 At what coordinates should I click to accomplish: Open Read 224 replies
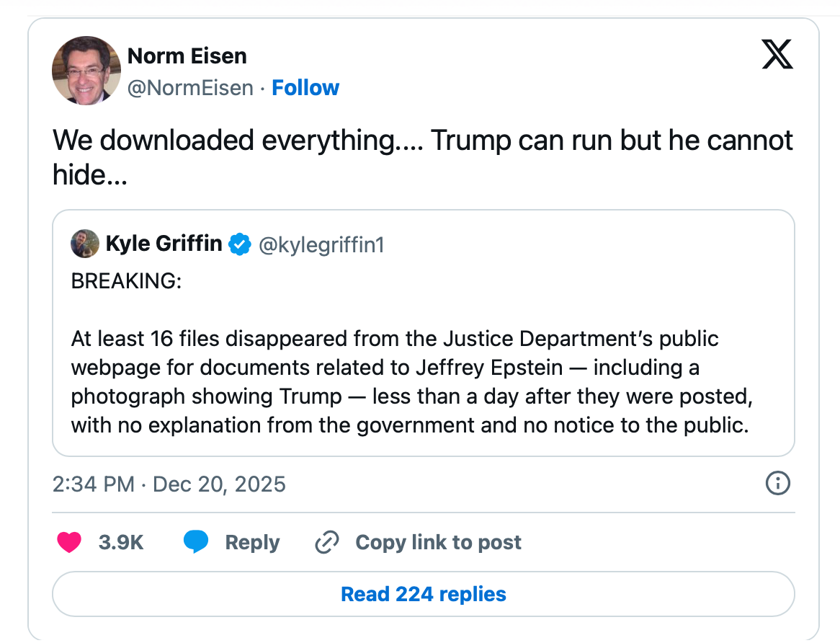coord(423,594)
